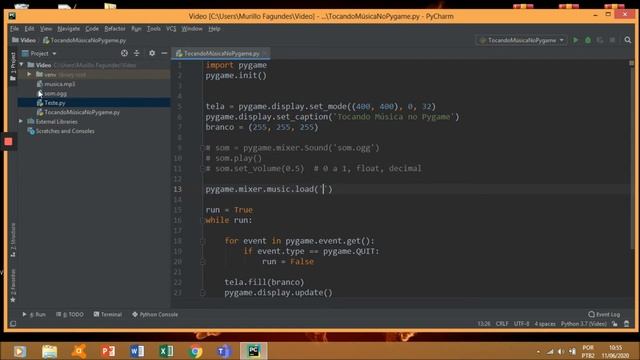This screenshot has width=640, height=360.
Task: Open the Window menu
Action: tap(192, 29)
